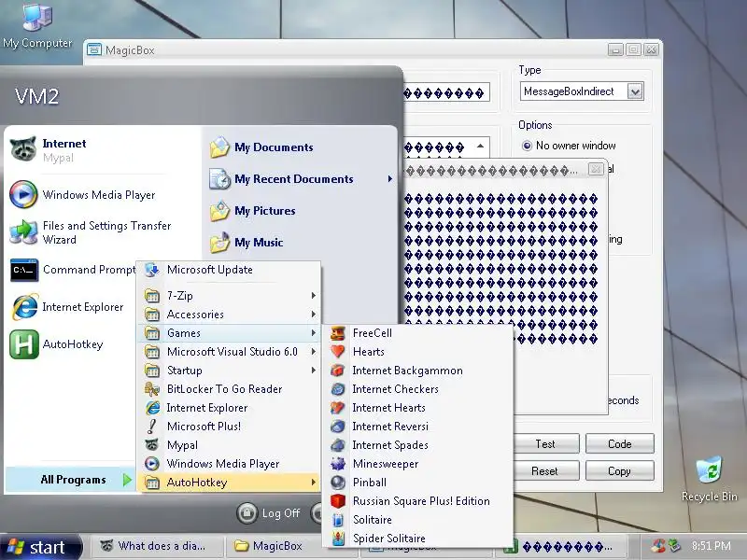Start Internet Checkers

coord(417,389)
